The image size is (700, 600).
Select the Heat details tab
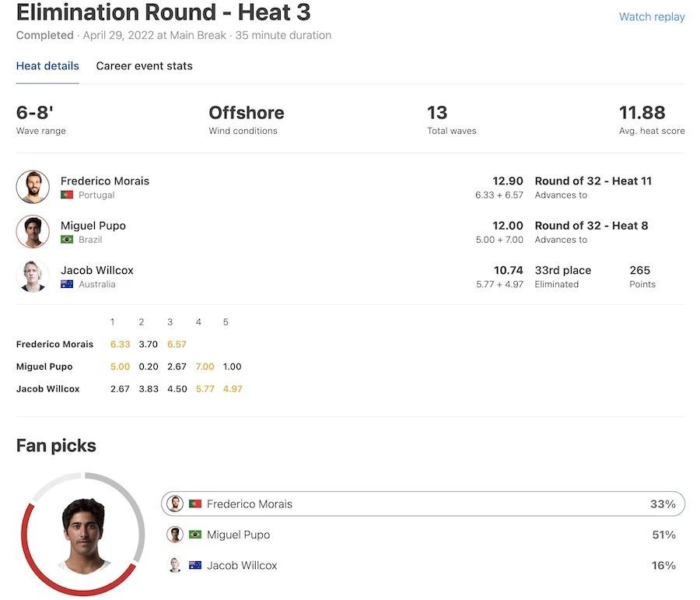[x=47, y=66]
